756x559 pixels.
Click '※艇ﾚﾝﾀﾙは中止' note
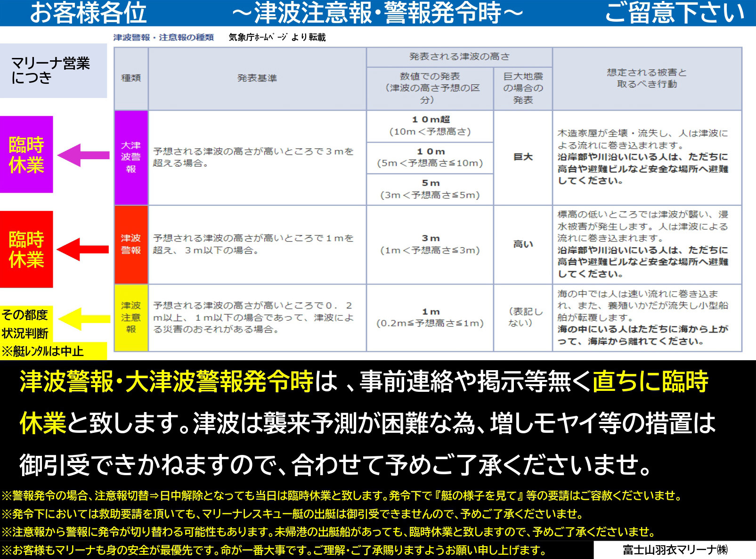click(x=43, y=351)
